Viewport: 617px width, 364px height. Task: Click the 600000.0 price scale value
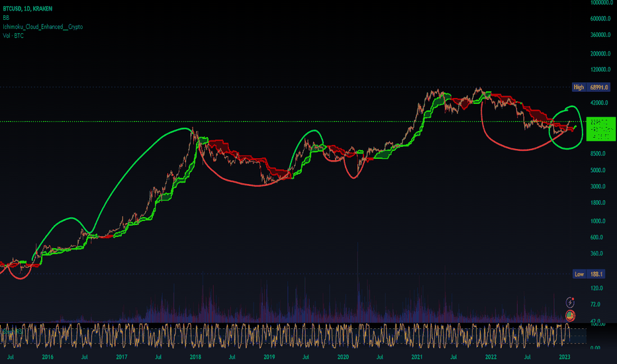click(x=600, y=19)
